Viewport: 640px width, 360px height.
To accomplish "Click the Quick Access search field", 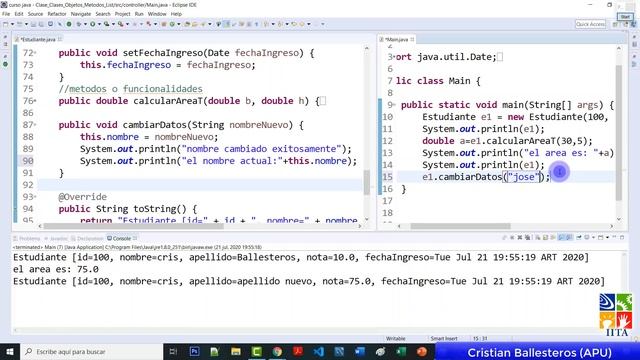I will pos(590,24).
